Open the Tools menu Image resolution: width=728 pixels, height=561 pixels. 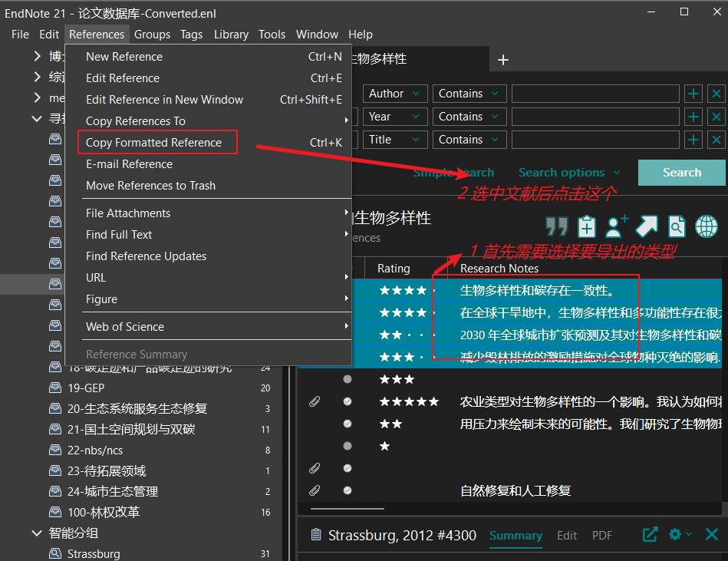[272, 35]
